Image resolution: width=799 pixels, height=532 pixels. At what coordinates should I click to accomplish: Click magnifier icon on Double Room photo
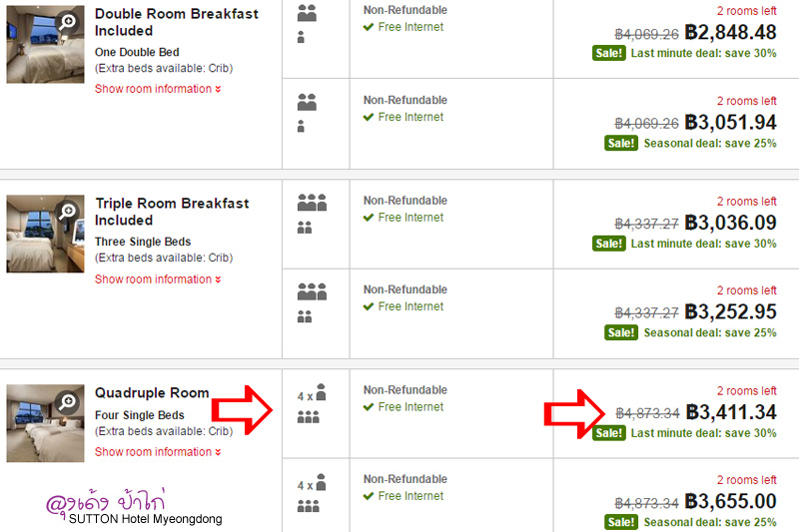67,22
